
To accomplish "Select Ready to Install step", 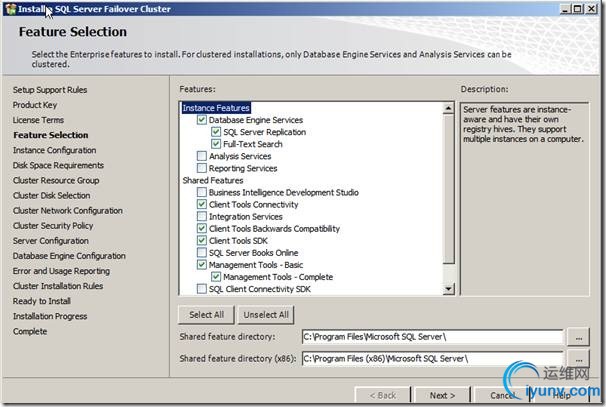I will [42, 301].
